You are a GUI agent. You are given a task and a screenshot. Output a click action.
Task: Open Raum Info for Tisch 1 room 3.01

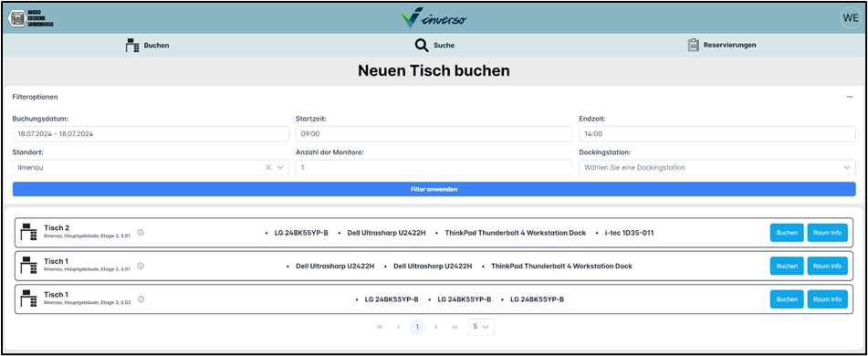point(828,266)
